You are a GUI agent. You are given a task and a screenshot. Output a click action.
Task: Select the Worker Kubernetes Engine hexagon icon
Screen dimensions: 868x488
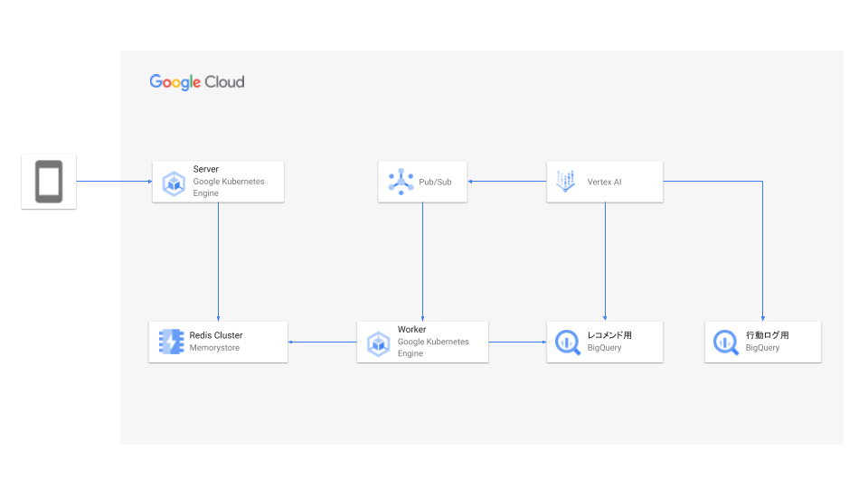[x=378, y=343]
